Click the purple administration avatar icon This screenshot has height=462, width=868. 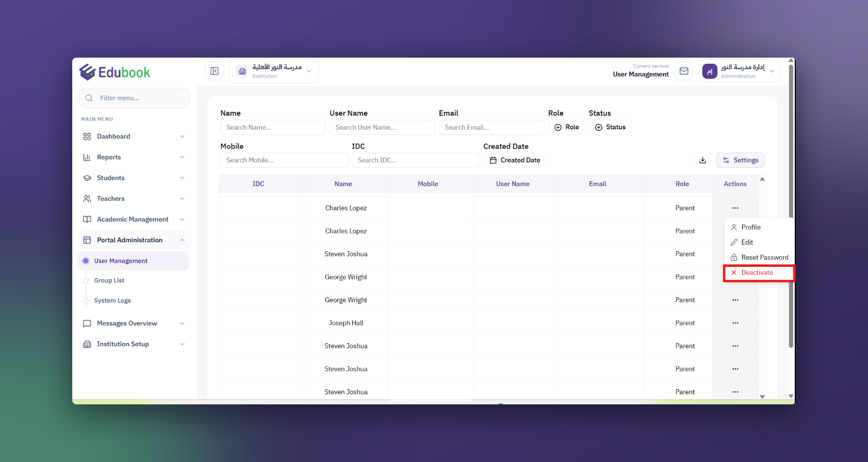(x=710, y=71)
